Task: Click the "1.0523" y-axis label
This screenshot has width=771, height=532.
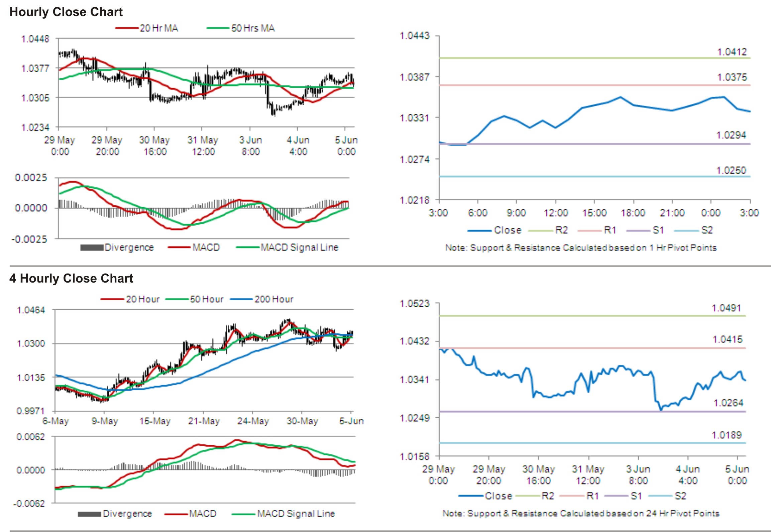Action: pos(415,303)
